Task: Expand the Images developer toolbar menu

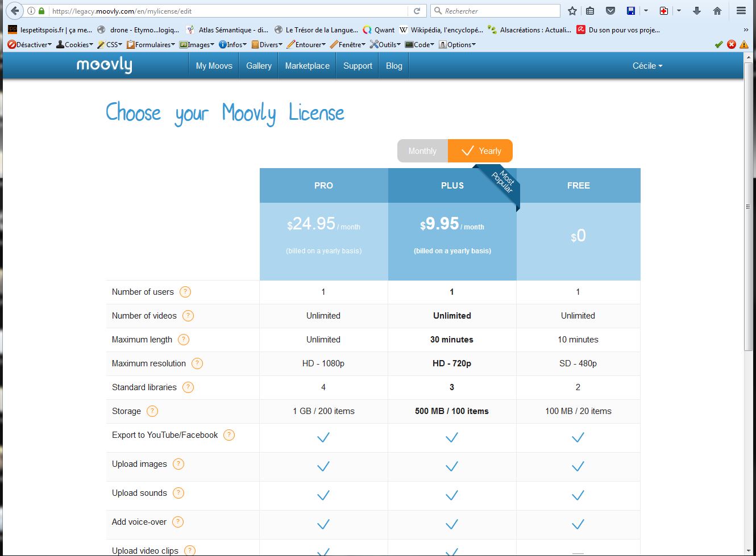Action: pos(197,44)
